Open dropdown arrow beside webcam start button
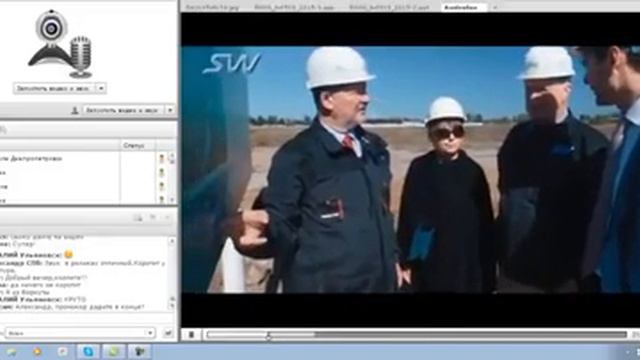Screen dimensions: 640x360 click(x=101, y=88)
